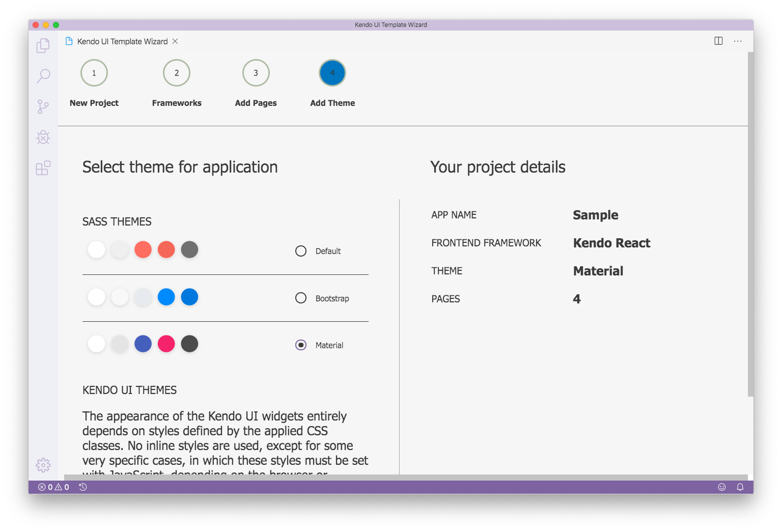Click the white swatch in Default theme row
This screenshot has height=532, width=782.
(x=96, y=249)
